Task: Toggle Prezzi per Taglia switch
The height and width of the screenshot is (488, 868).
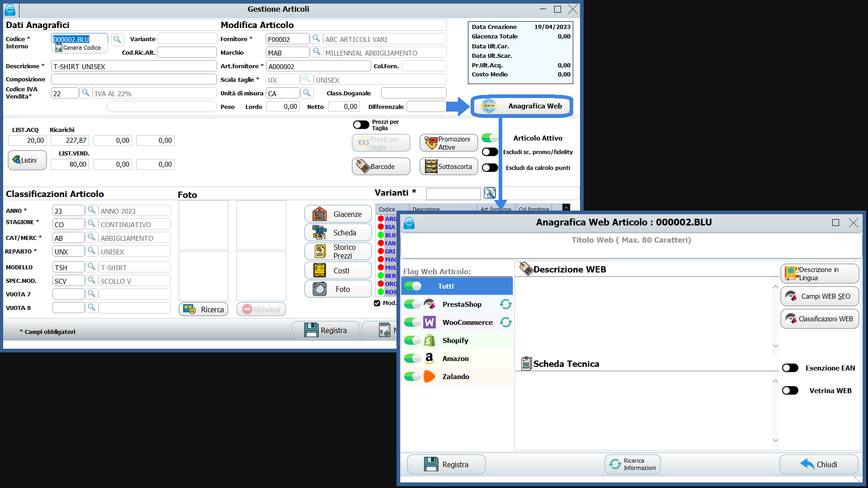Action: tap(361, 125)
